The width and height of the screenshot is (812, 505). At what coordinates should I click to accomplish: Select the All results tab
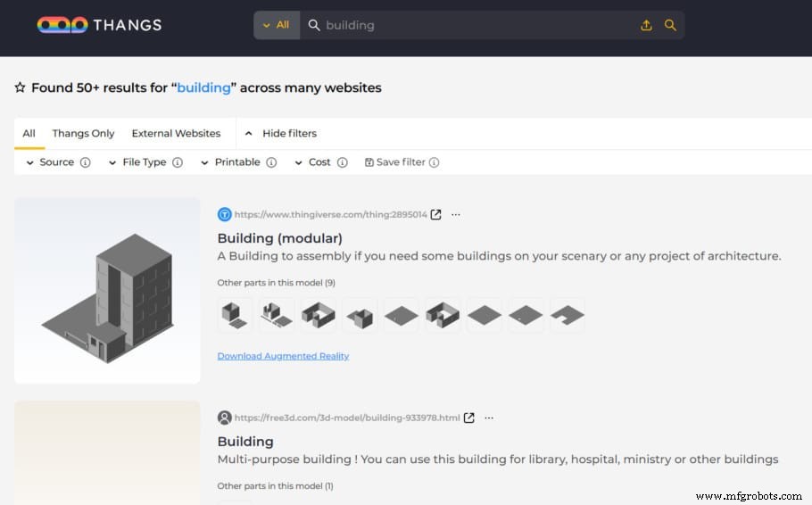click(x=29, y=133)
